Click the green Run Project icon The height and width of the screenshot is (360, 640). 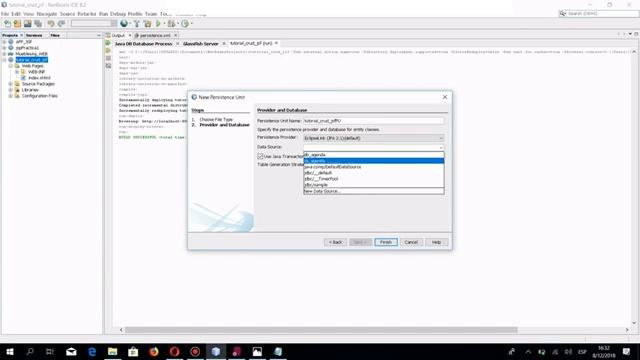tap(158, 24)
